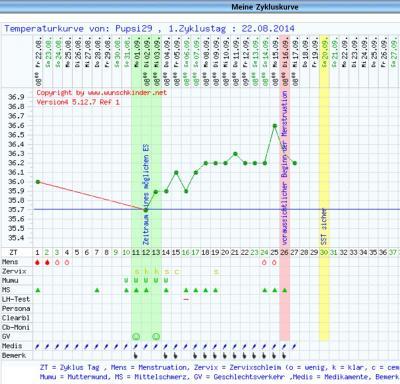This screenshot has height=384, width=400.
Task: Click the Zervix row label
Action: [14, 271]
